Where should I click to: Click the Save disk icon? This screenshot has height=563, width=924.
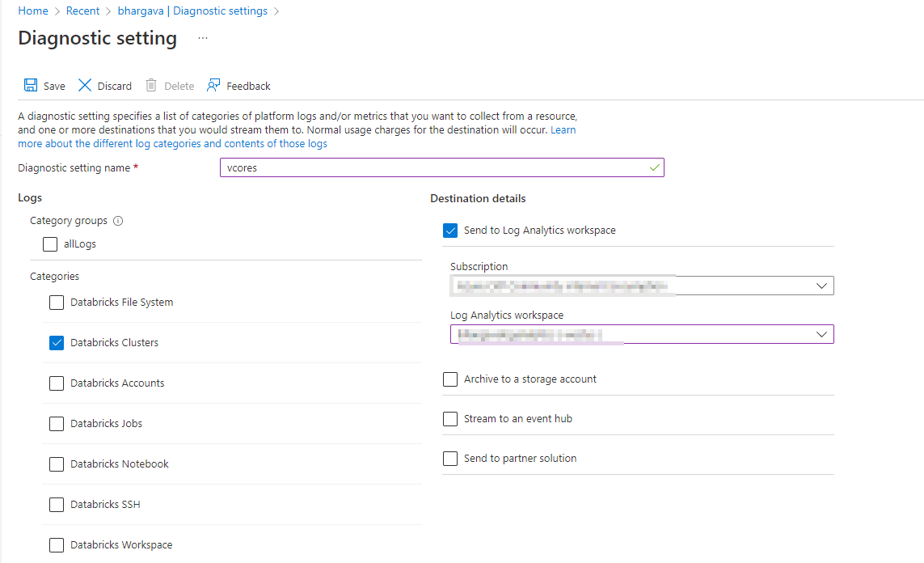[31, 86]
